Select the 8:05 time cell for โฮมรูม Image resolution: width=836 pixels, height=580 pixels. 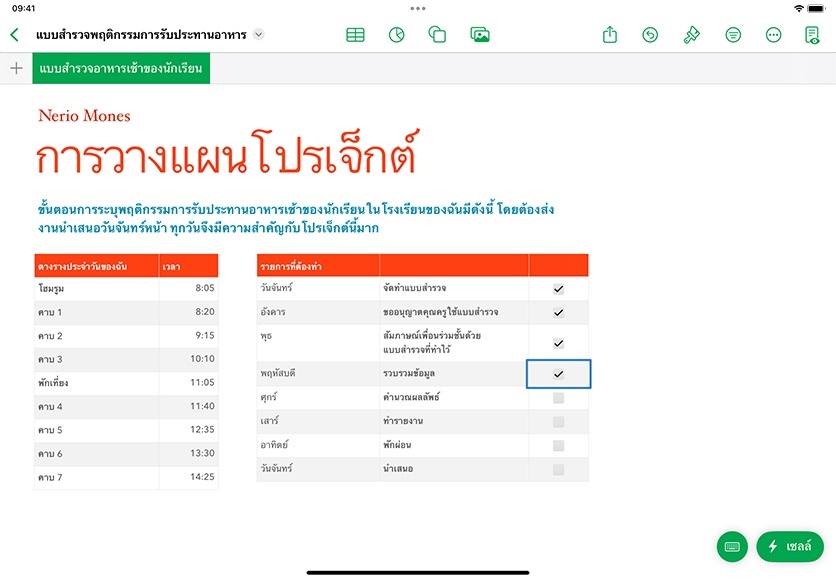(188, 288)
